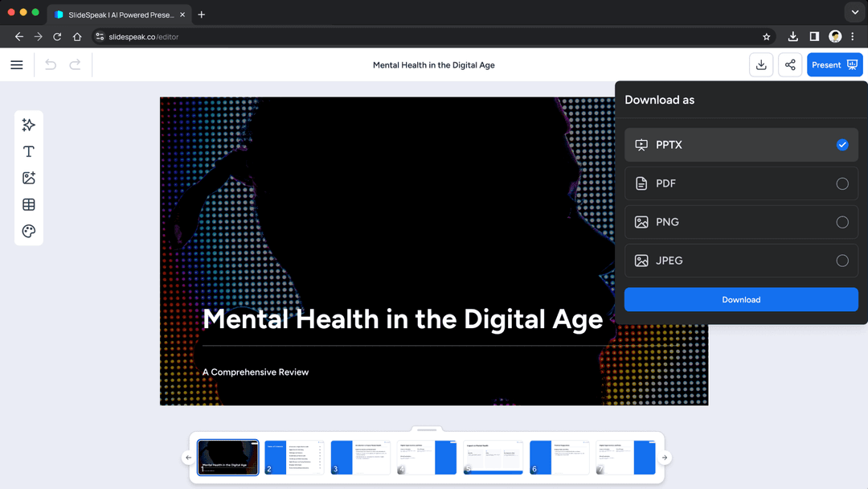Insert a table using the table icon
This screenshot has height=489, width=868.
[x=29, y=204]
